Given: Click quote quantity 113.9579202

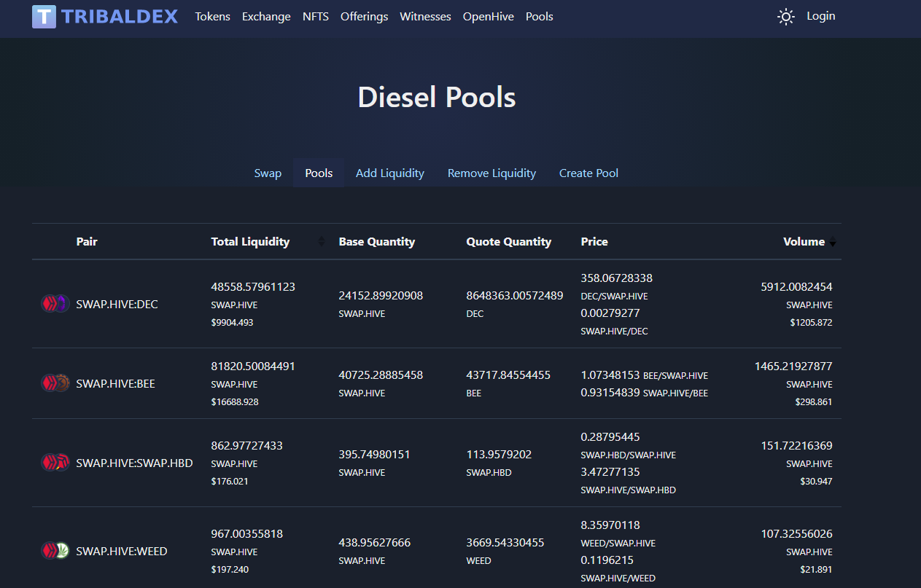Looking at the screenshot, I should click(499, 455).
